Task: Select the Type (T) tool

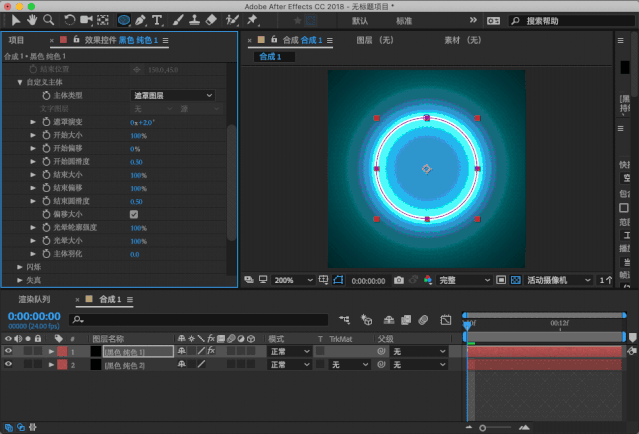Action: 157,19
